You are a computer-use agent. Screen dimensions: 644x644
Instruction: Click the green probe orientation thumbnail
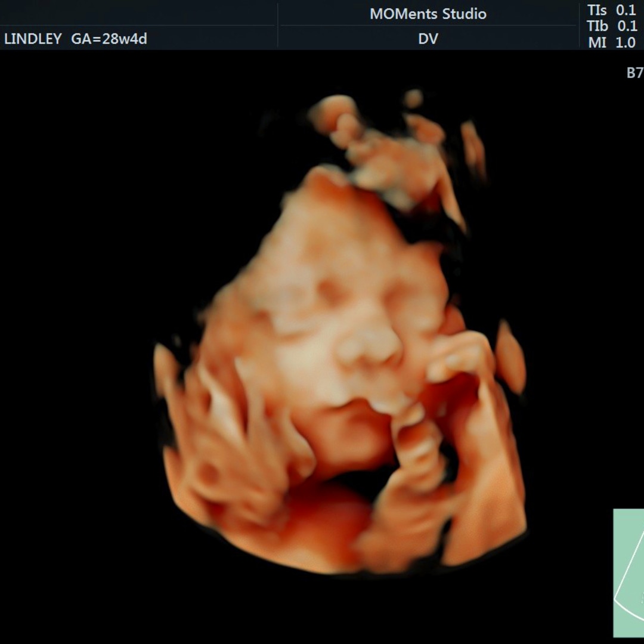click(x=628, y=573)
